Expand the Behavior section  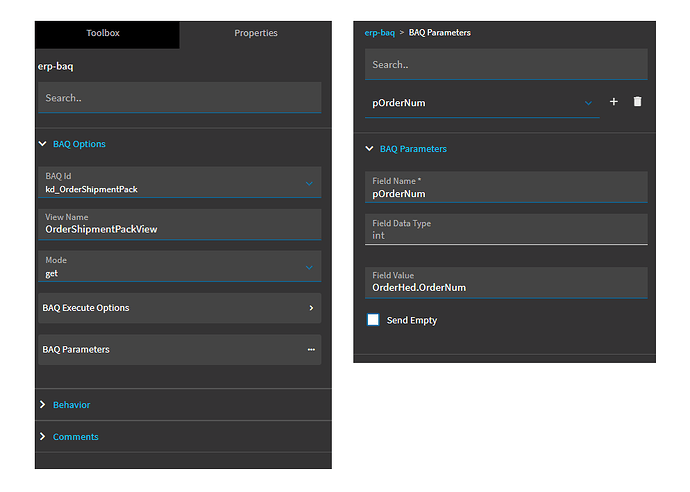click(x=43, y=404)
